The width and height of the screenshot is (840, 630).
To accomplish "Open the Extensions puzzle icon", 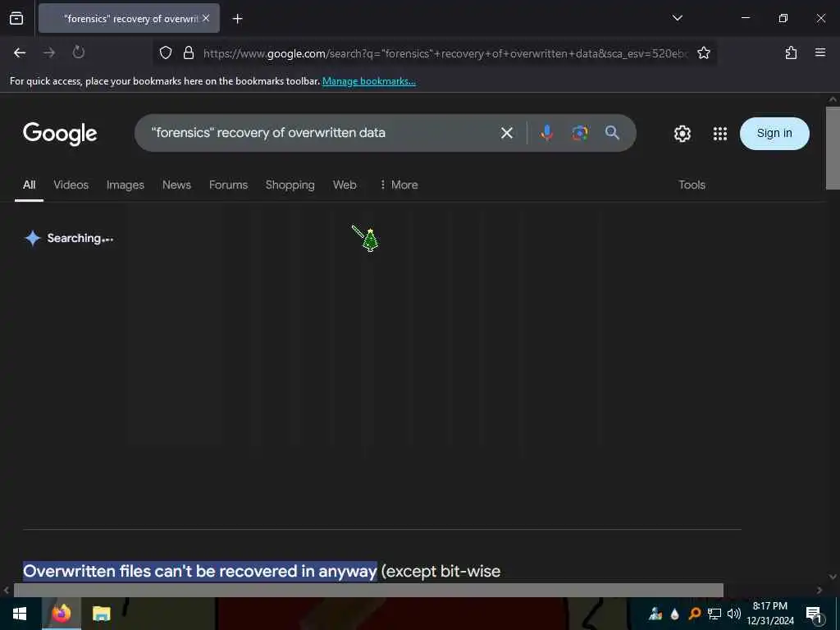I will pos(791,52).
